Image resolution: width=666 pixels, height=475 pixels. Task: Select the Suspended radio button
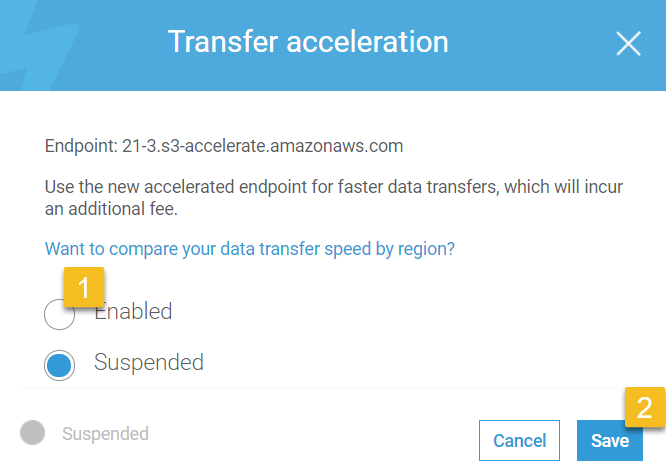pyautogui.click(x=59, y=365)
